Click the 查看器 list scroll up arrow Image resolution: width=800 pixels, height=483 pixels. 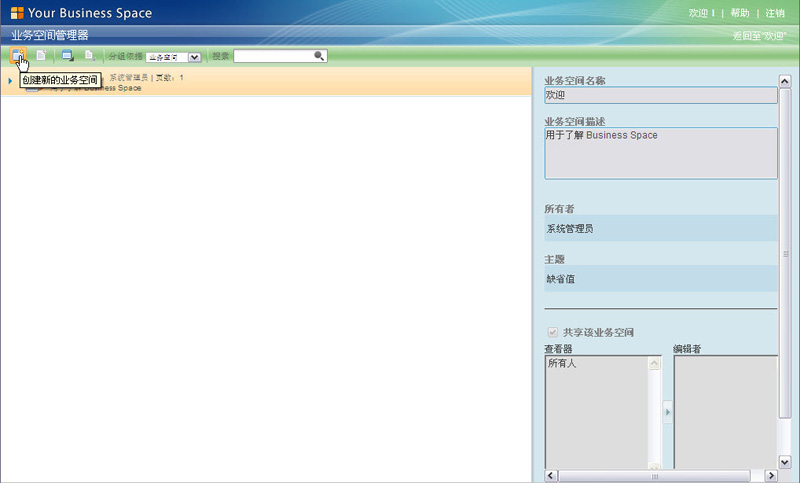tap(654, 363)
